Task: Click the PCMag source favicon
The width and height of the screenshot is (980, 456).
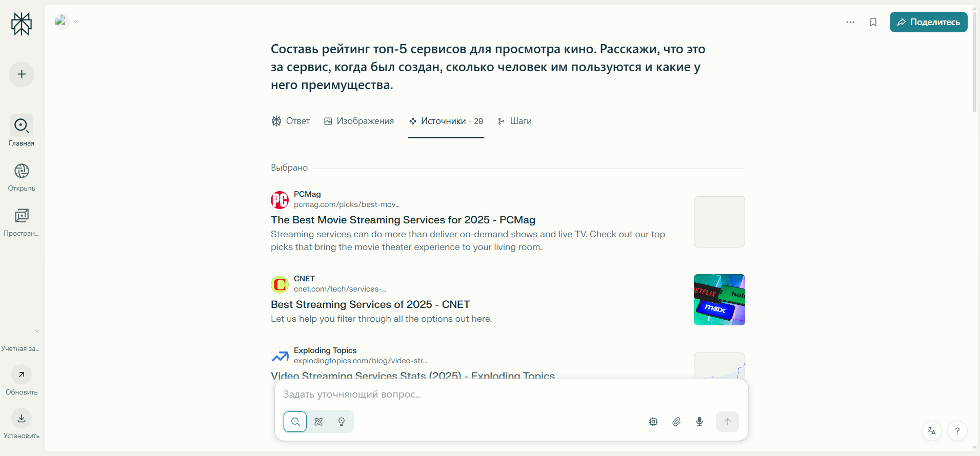Action: (279, 200)
